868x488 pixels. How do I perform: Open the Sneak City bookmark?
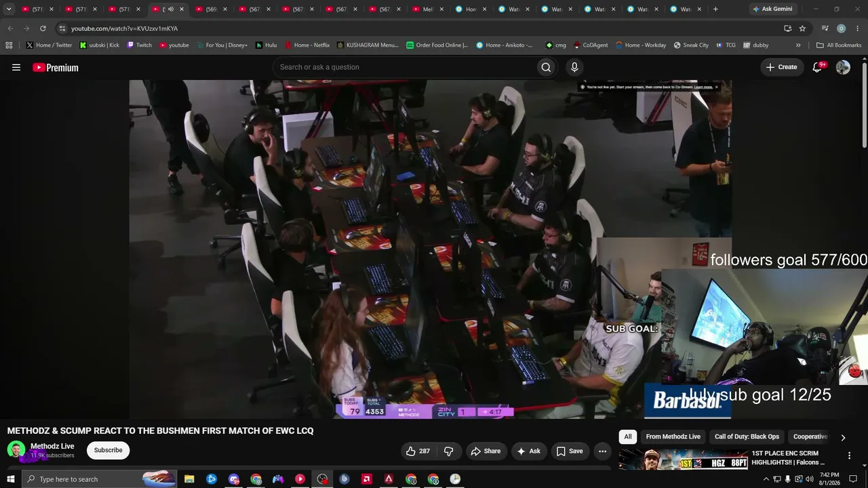tap(691, 45)
